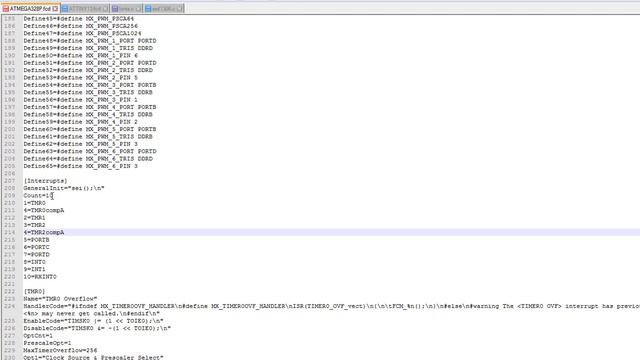Viewport: 640px width, 360px height.
Task: Click the DisableCode TIMSK0 line
Action: coord(97,328)
